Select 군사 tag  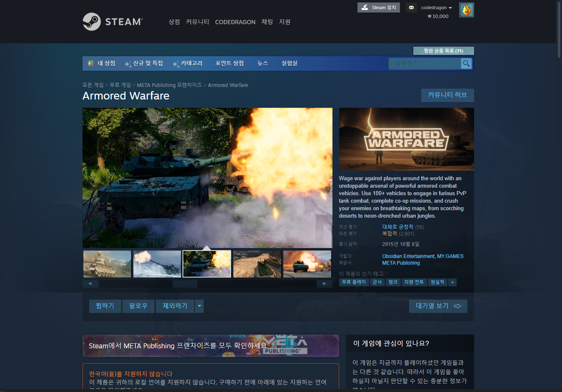[377, 282]
